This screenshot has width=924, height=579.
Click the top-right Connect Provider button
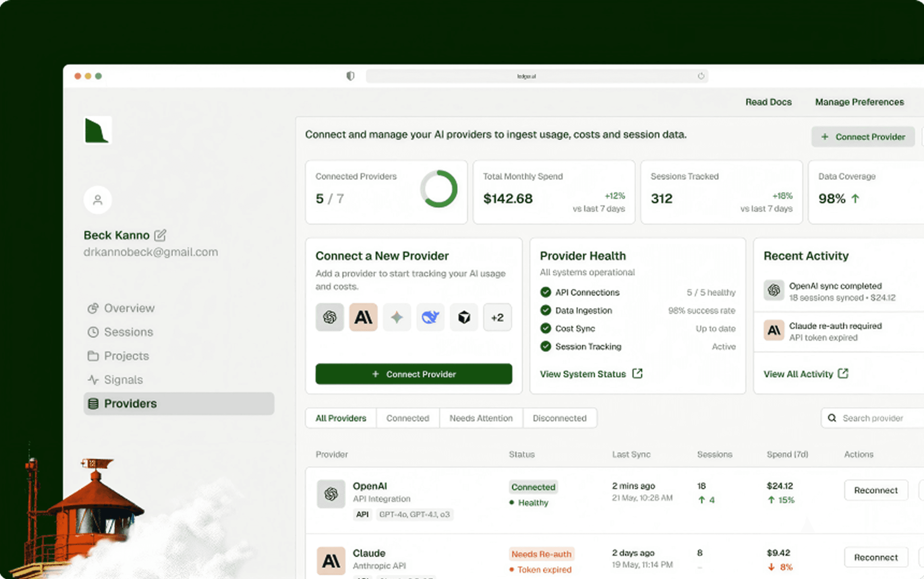pyautogui.click(x=863, y=137)
